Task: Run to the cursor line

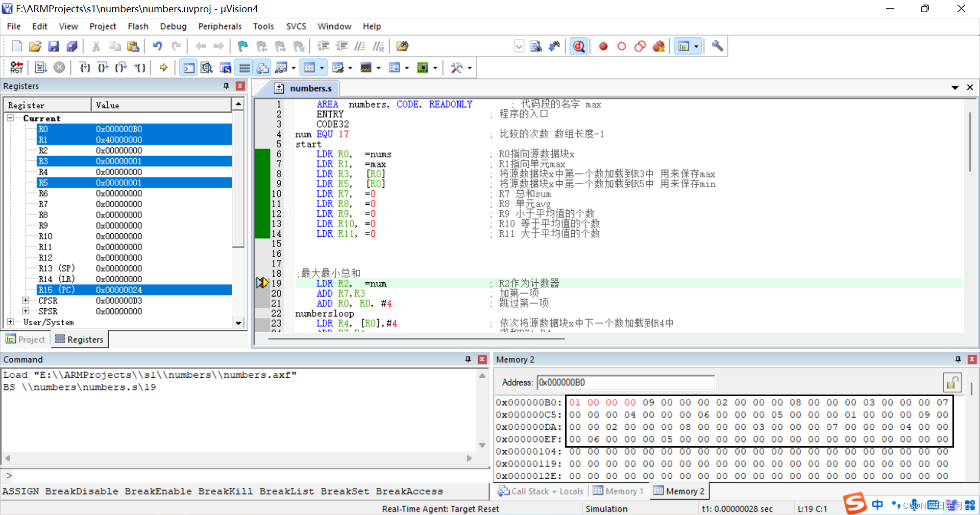Action: [140, 67]
